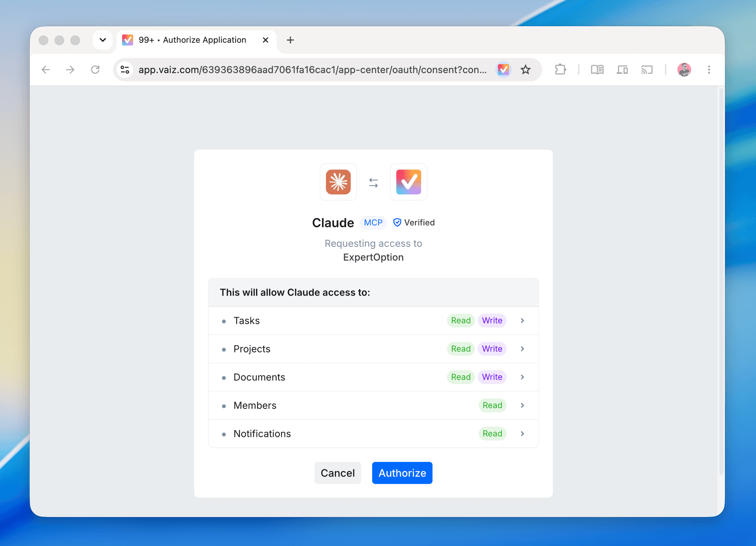Click the Write badge on Projects
The image size is (756, 546).
pos(492,349)
